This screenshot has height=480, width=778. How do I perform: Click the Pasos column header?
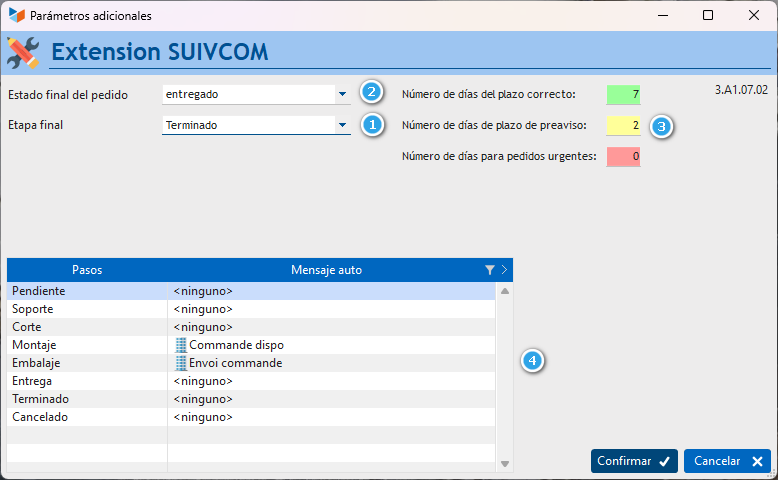click(87, 270)
